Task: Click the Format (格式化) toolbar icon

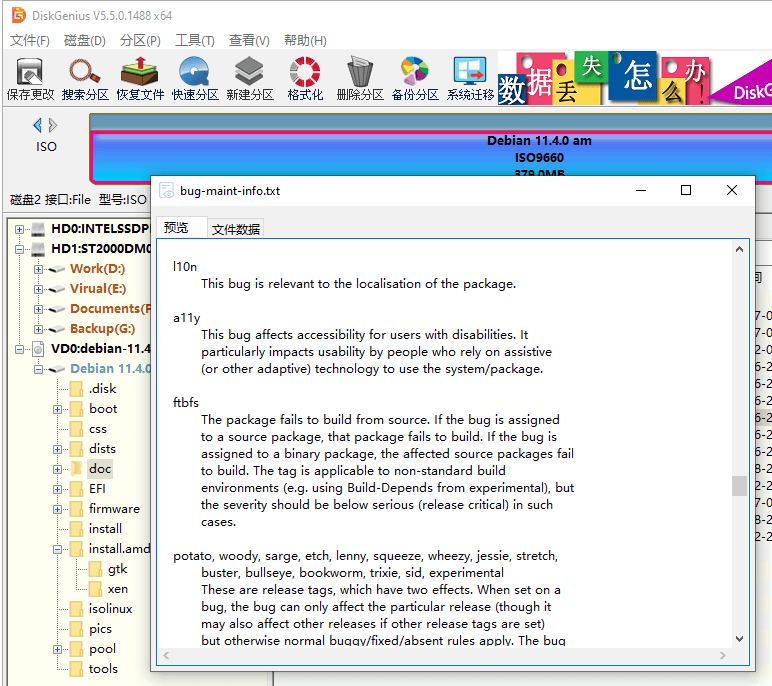Action: coord(305,78)
